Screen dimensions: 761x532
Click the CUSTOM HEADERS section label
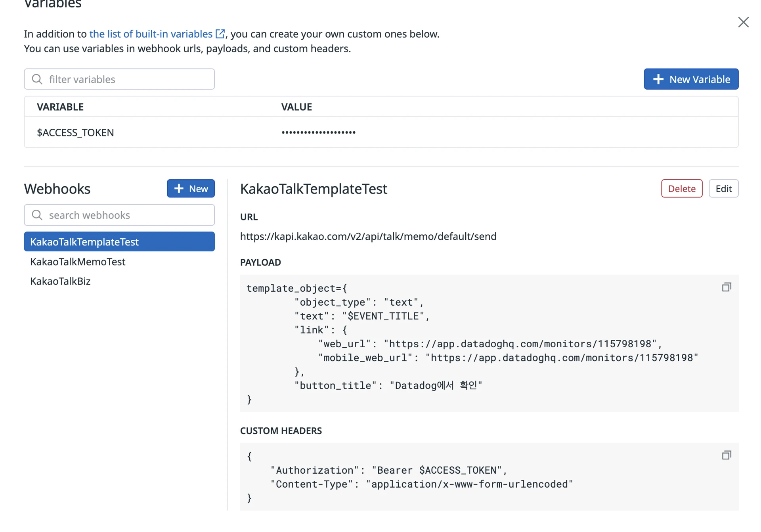(x=281, y=431)
